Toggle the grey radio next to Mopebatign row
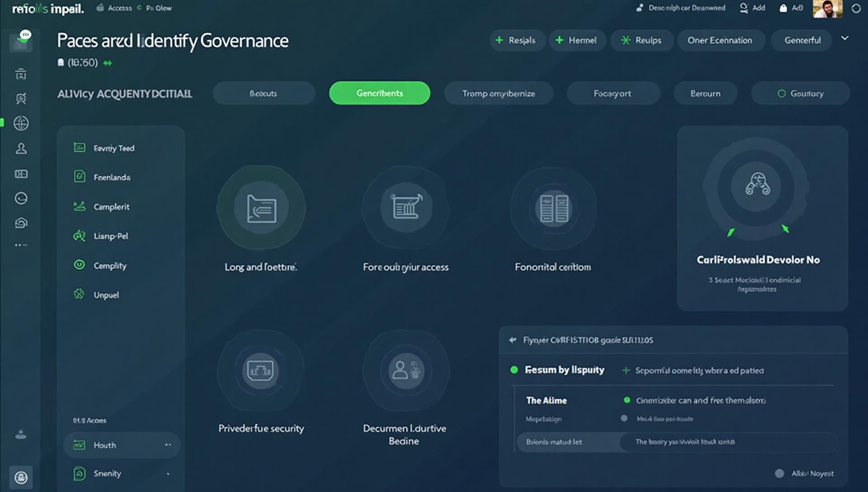Screen dimensions: 868x492 click(624, 418)
